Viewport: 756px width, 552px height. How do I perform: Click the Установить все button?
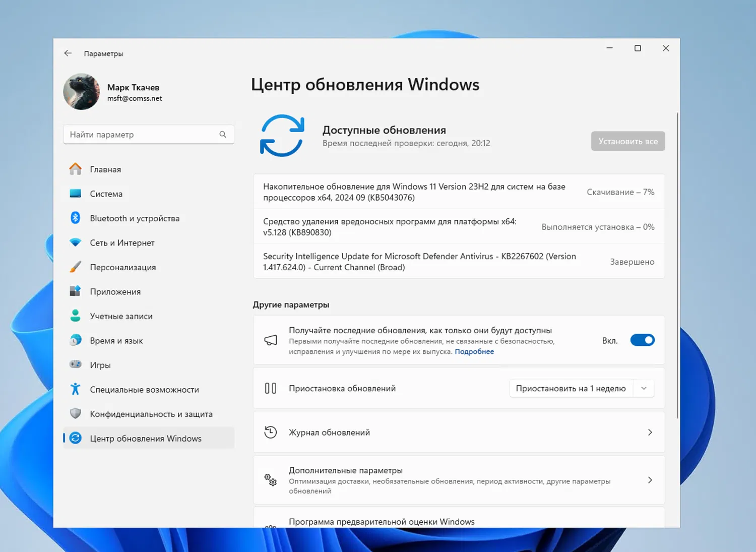point(628,141)
